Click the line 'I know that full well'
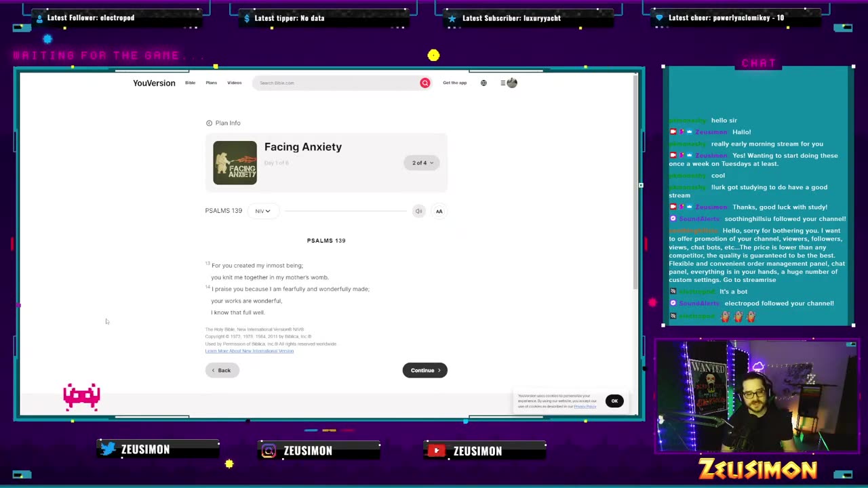 click(237, 312)
